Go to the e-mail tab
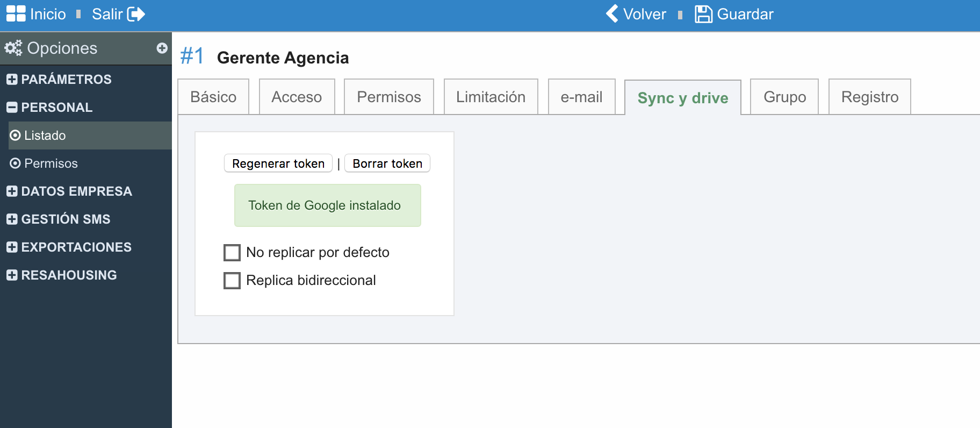 pos(581,97)
